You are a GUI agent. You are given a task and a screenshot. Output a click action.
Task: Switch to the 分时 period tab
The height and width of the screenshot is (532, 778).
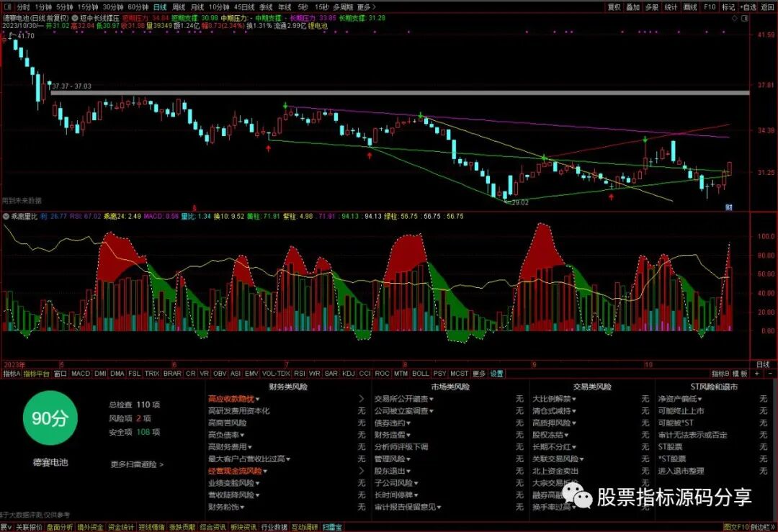point(23,7)
